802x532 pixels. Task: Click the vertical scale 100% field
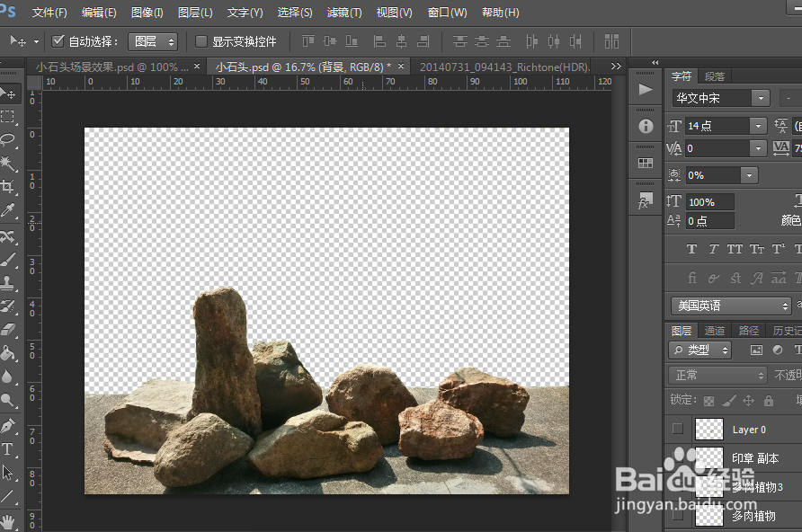point(710,202)
